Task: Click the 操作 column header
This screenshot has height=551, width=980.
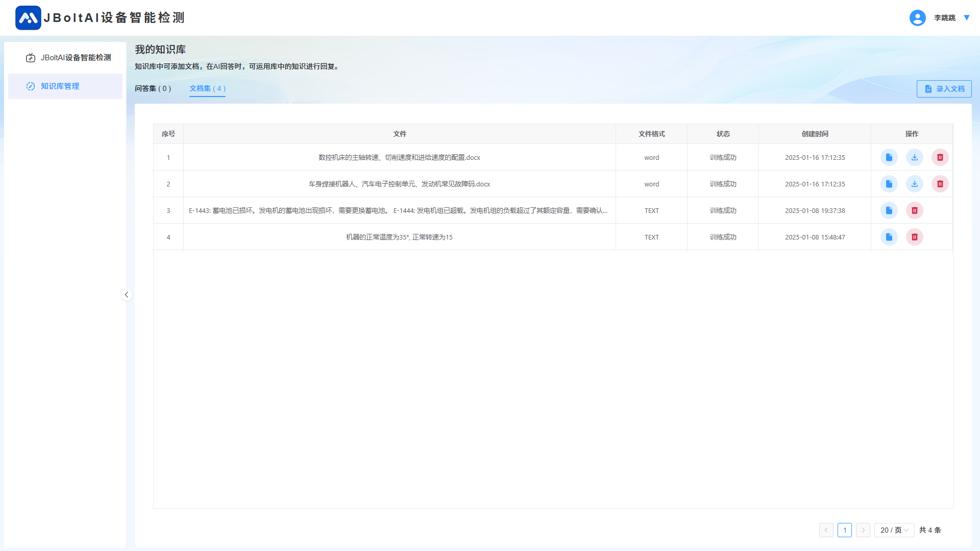Action: [x=912, y=134]
